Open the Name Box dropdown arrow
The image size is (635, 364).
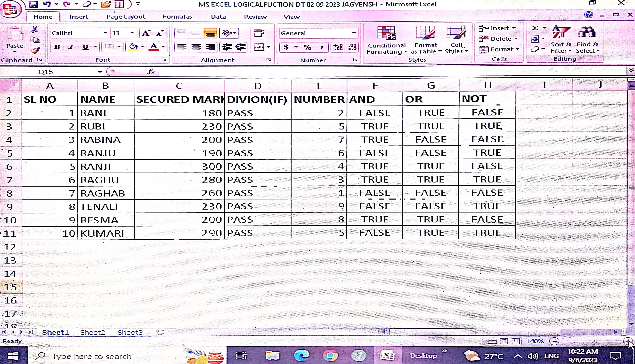click(x=100, y=72)
